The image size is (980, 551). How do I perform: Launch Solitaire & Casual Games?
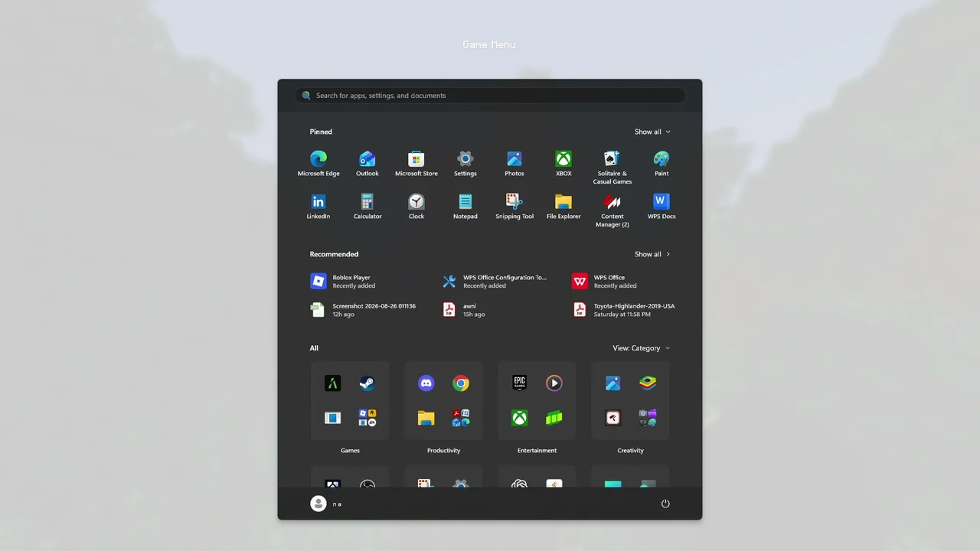(612, 168)
